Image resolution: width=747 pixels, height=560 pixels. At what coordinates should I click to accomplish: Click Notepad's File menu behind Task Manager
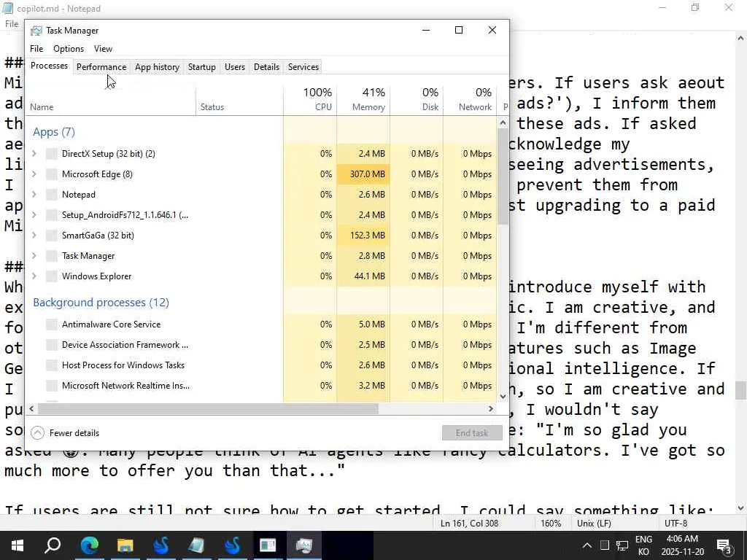[12, 24]
